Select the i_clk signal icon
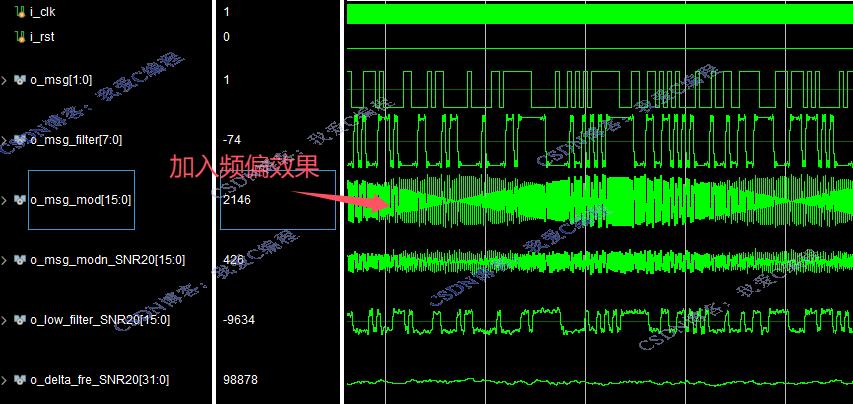853x404 pixels. click(21, 12)
